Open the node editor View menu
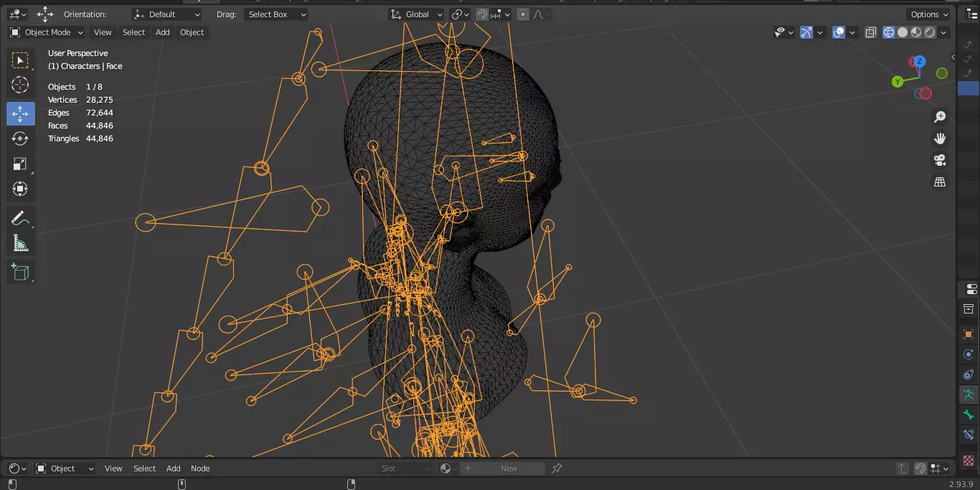 coord(114,468)
